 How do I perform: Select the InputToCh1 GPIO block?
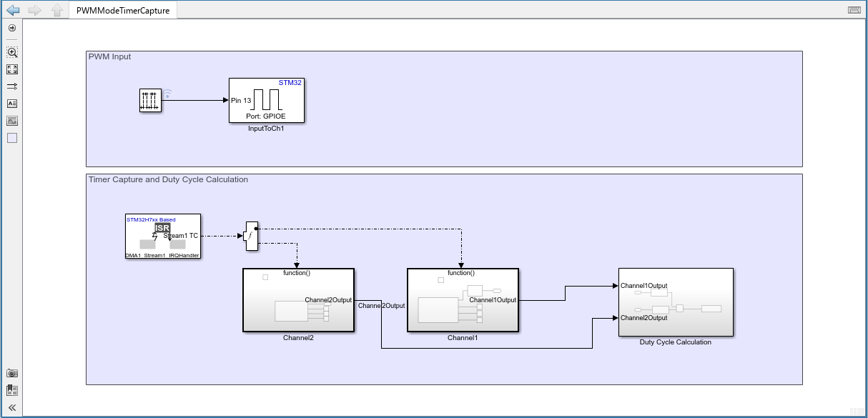(x=266, y=100)
